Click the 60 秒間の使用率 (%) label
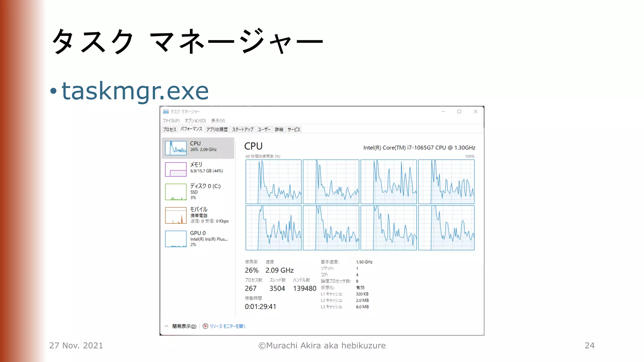 click(263, 156)
